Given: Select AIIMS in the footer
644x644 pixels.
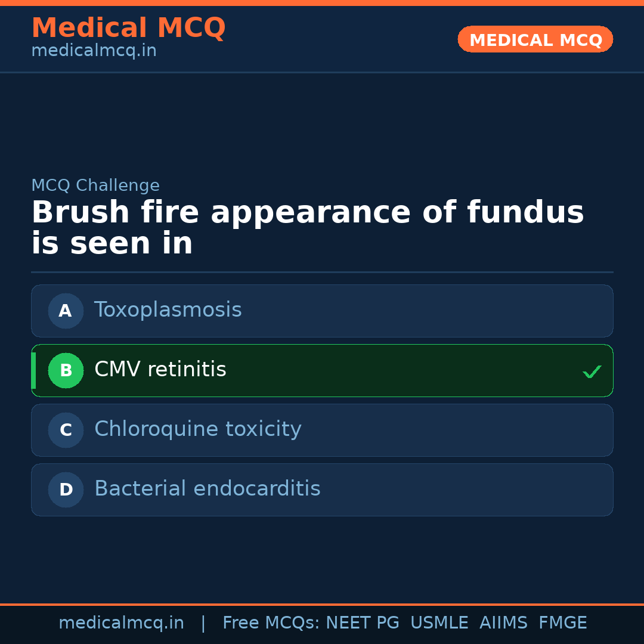Looking at the screenshot, I should [x=503, y=623].
